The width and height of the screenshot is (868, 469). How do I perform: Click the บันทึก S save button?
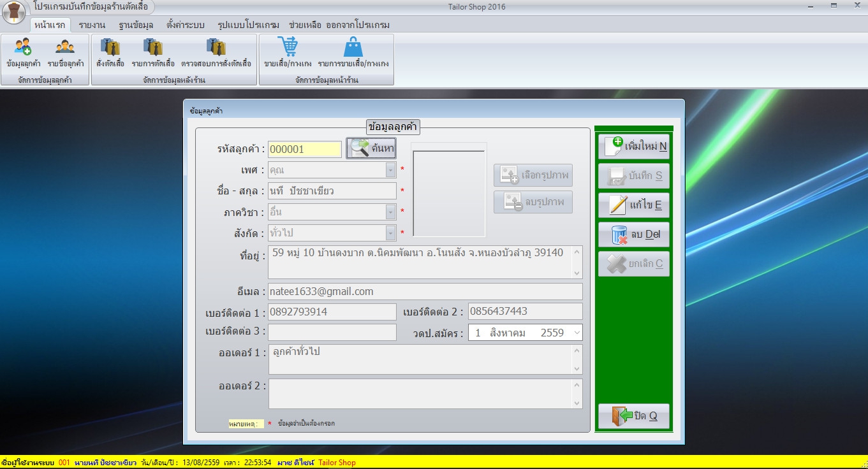pyautogui.click(x=634, y=175)
